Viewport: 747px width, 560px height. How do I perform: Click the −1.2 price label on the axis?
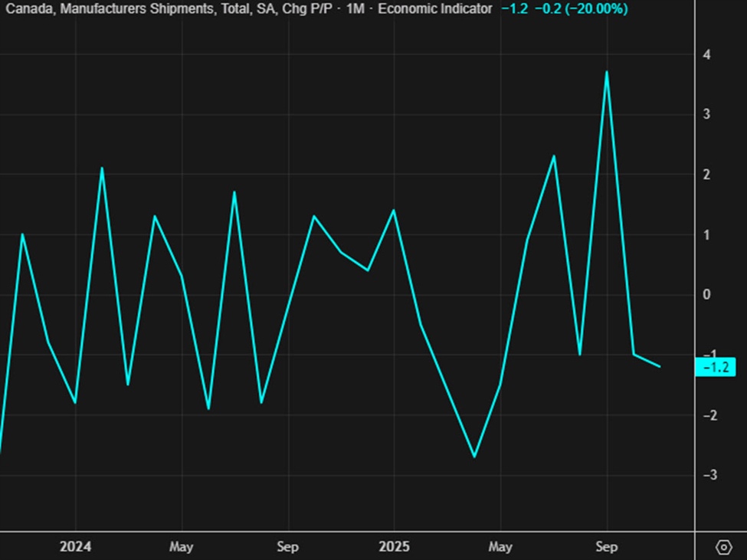[716, 368]
